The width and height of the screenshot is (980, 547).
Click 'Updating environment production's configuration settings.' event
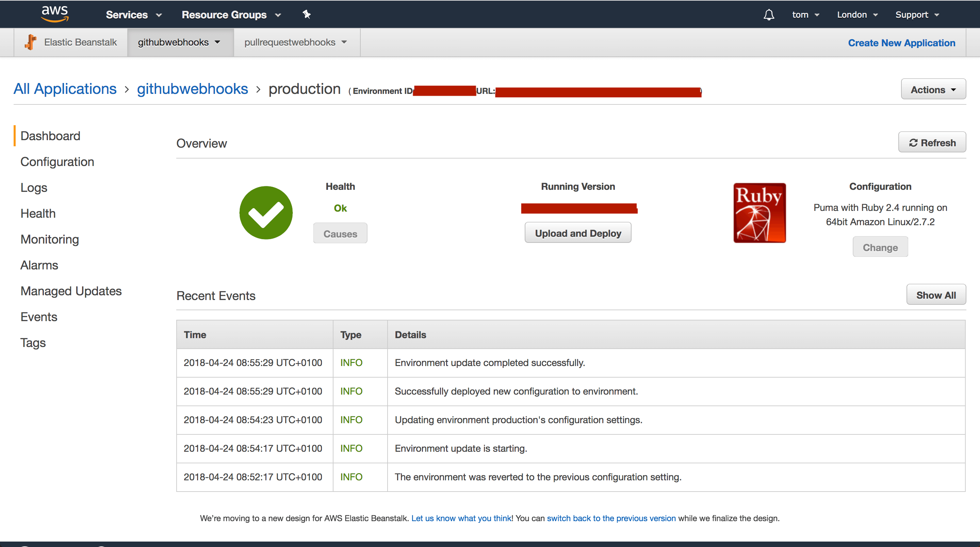tap(518, 419)
